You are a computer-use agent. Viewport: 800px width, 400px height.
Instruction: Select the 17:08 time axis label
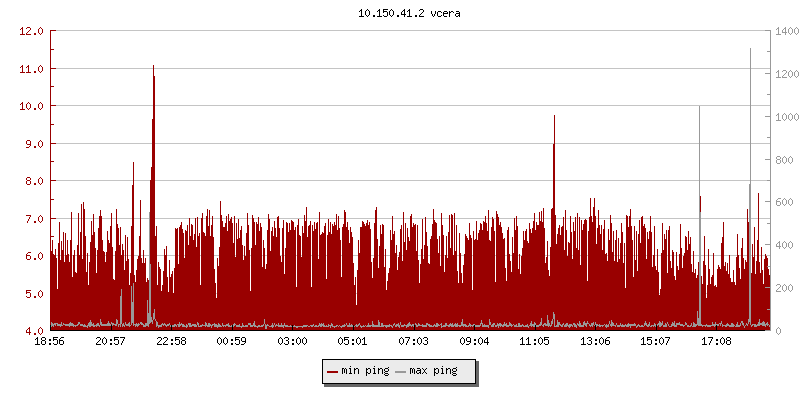[x=716, y=341]
